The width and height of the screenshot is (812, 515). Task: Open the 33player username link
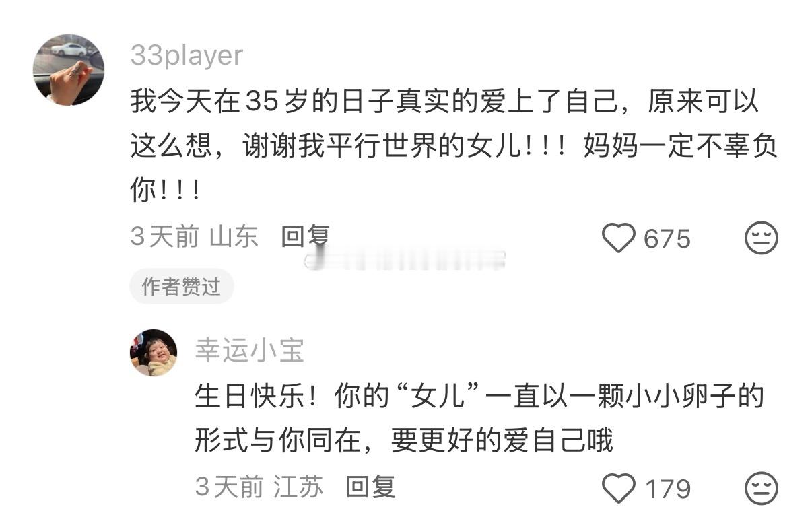(x=187, y=55)
